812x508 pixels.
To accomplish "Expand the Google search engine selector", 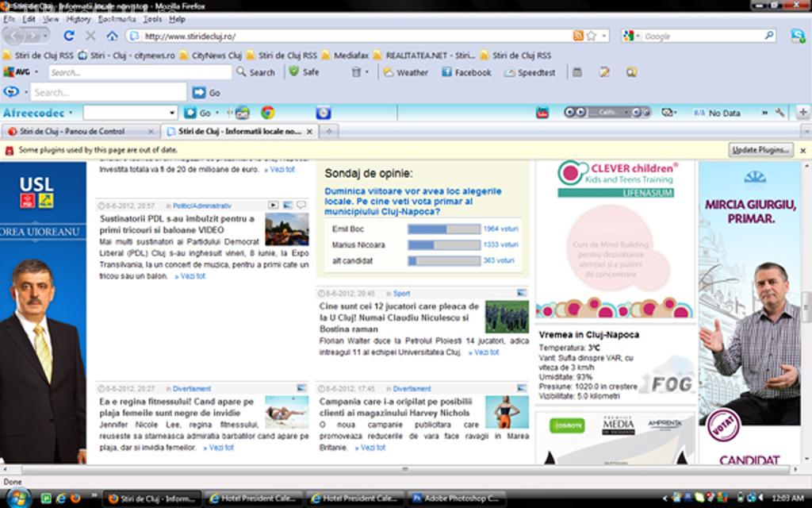I will (x=631, y=36).
